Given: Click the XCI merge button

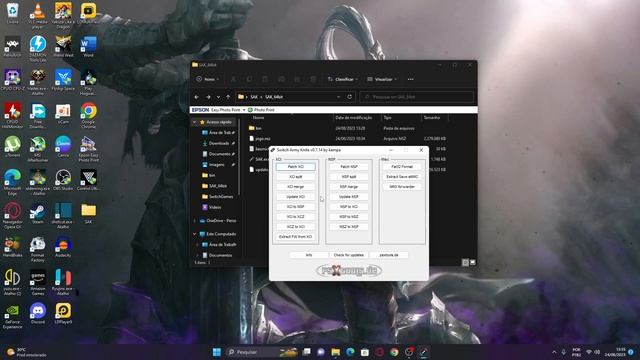Looking at the screenshot, I should click(296, 187).
